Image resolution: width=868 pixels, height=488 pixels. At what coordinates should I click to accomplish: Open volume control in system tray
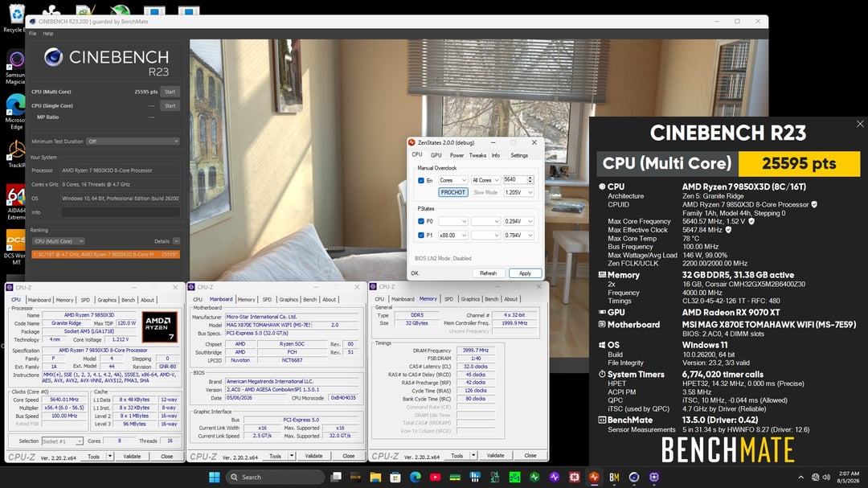[x=826, y=477]
